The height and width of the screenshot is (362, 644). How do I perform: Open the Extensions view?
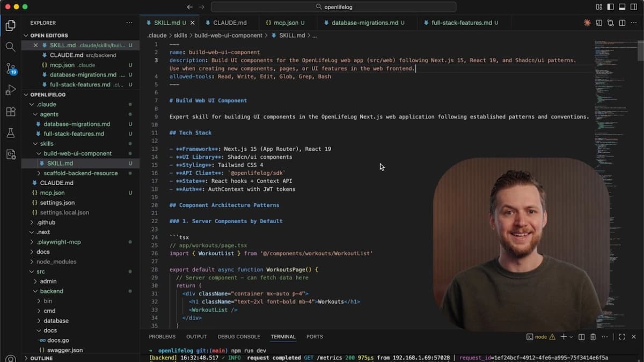pyautogui.click(x=10, y=111)
